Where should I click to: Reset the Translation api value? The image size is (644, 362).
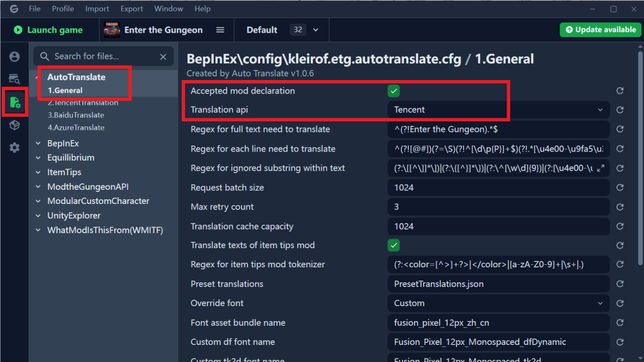click(x=620, y=110)
